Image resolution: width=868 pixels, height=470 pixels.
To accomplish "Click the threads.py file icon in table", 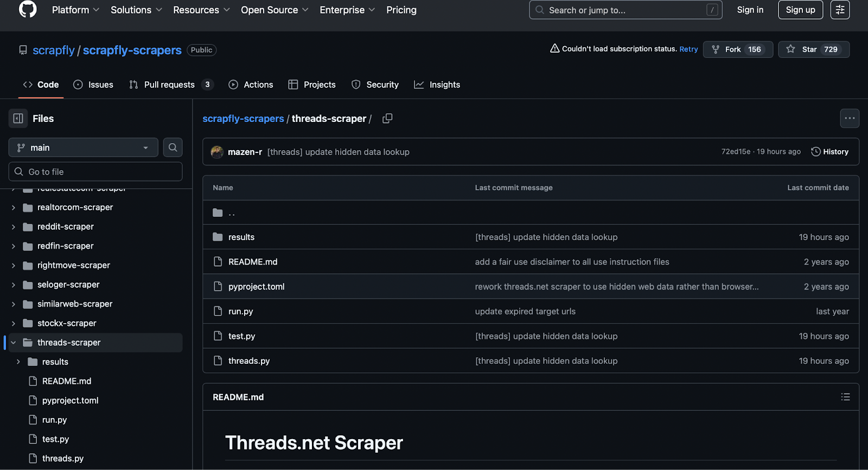I will point(218,360).
